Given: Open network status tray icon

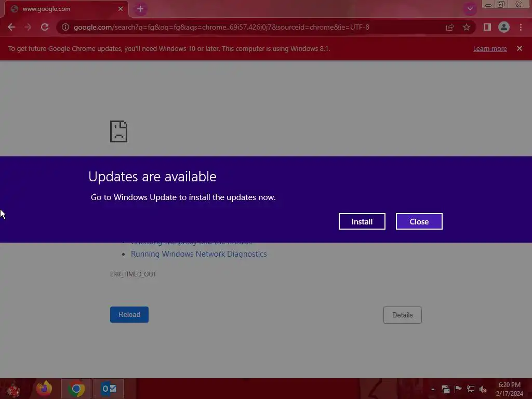Looking at the screenshot, I should pos(471,389).
